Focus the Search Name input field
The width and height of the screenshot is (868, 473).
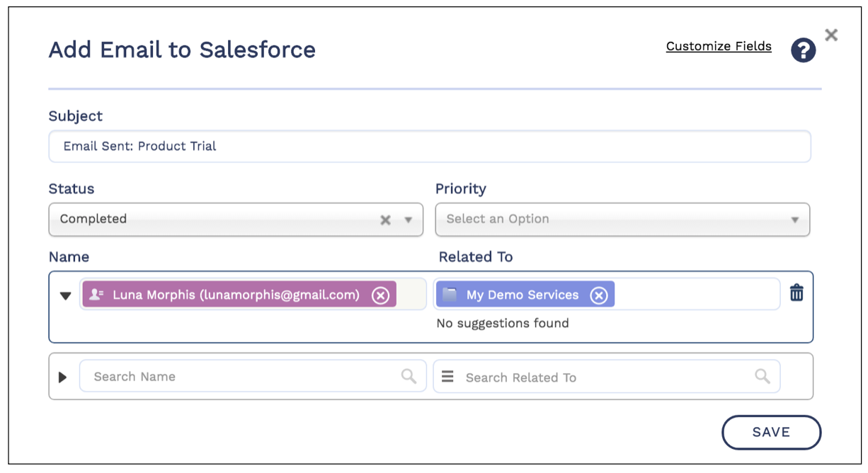241,377
